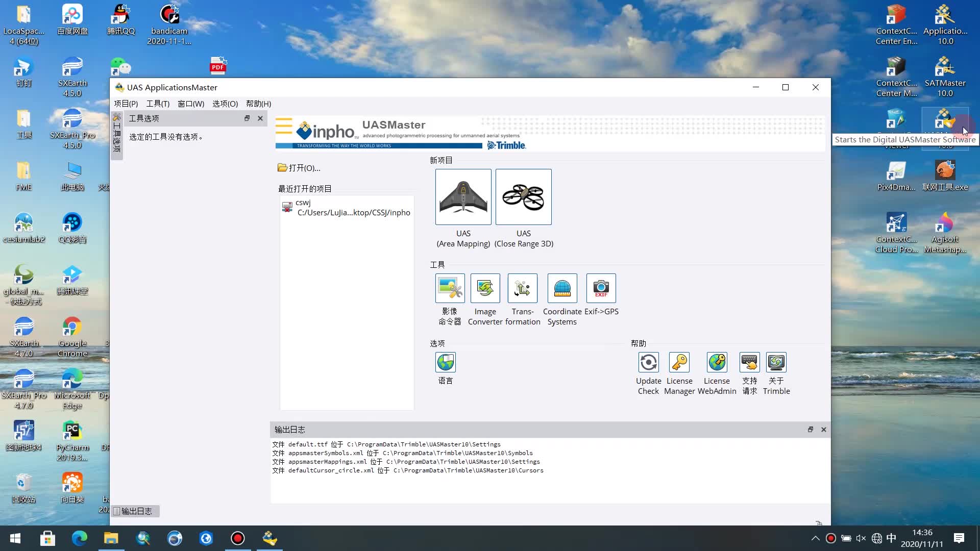
Task: Open Microsoft Store from taskbar
Action: (x=47, y=538)
